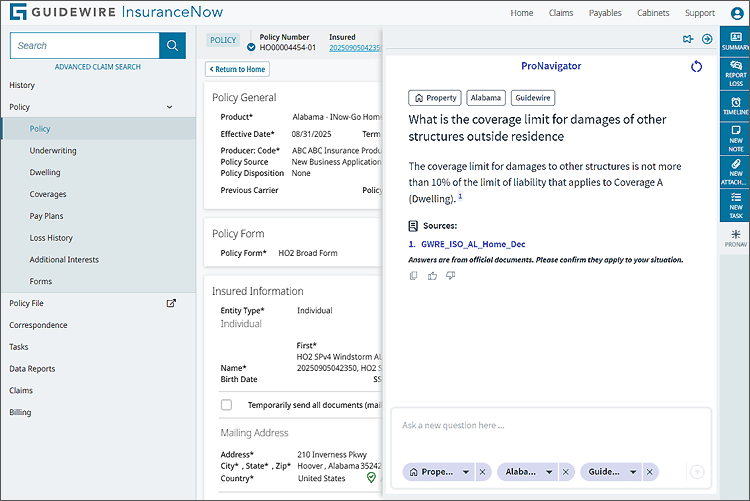Image resolution: width=750 pixels, height=501 pixels.
Task: Open Claims in top navigation
Action: (x=561, y=13)
